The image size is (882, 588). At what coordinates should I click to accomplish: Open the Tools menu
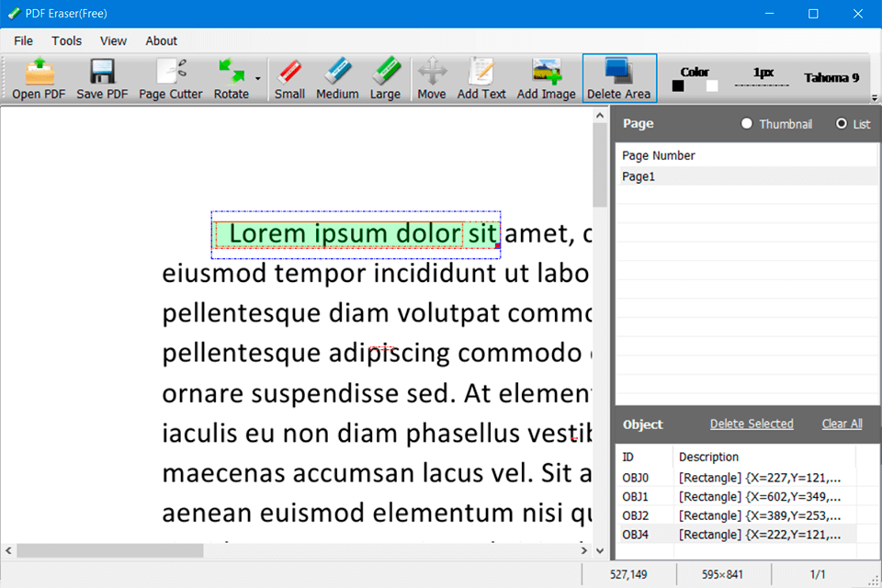click(x=66, y=41)
